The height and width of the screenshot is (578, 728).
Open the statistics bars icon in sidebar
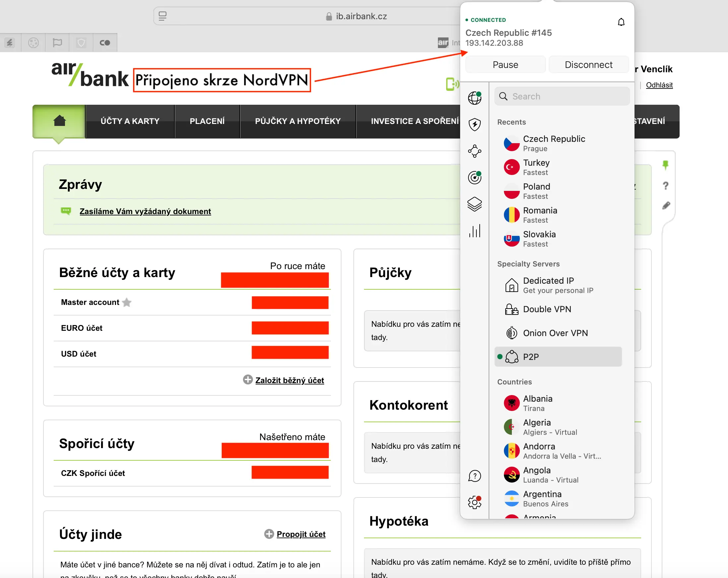pyautogui.click(x=474, y=231)
